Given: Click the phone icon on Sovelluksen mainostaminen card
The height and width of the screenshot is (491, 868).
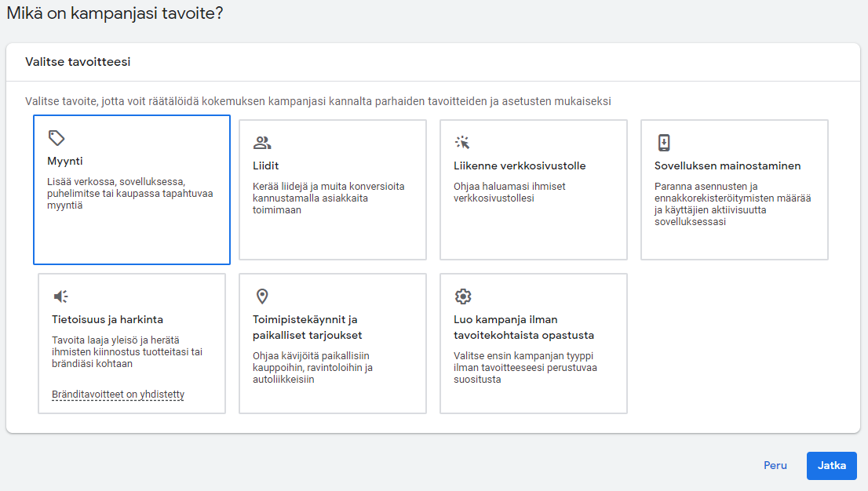Looking at the screenshot, I should tap(665, 142).
